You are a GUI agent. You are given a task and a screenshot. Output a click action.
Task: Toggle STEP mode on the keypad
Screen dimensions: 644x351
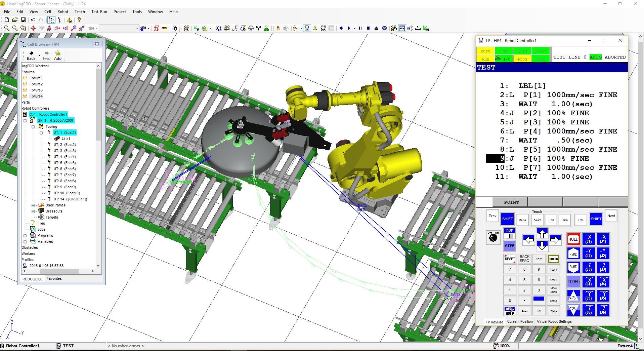(509, 246)
